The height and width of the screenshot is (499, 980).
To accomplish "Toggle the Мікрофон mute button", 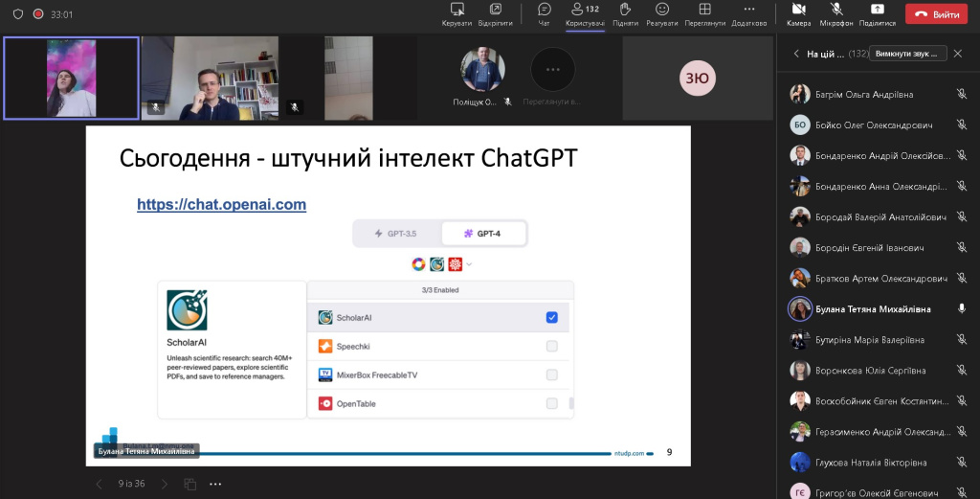I will click(836, 14).
